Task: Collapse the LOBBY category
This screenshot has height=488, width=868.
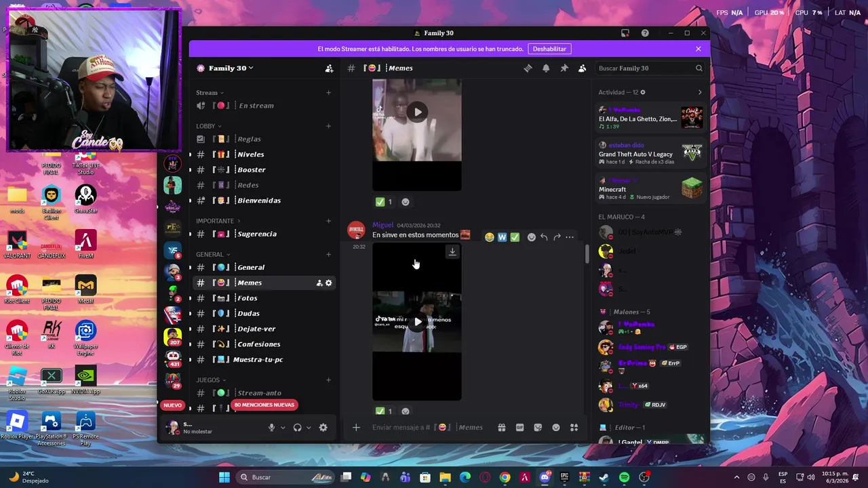Action: (x=208, y=126)
